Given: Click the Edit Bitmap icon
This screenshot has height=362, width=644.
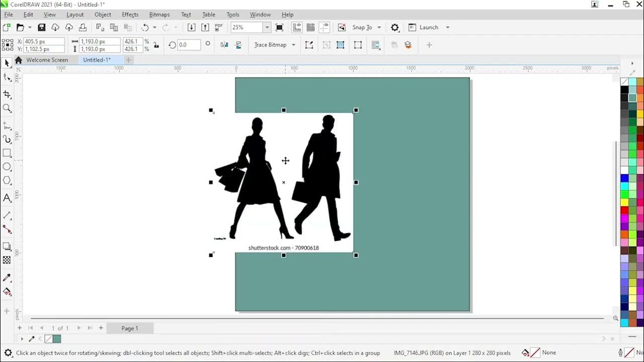Looking at the screenshot, I should point(309,45).
